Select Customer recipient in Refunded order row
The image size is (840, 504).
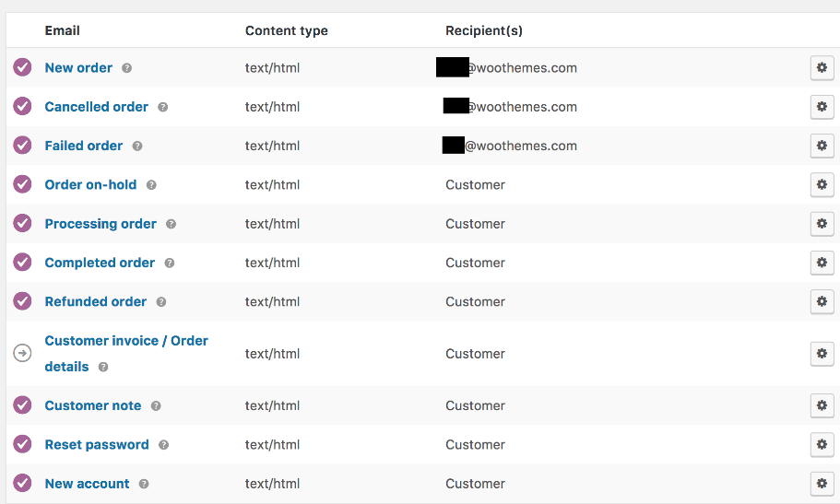click(475, 301)
